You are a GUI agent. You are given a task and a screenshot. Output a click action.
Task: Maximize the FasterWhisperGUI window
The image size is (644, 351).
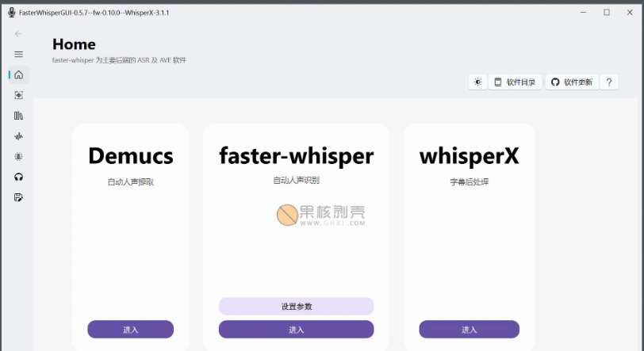click(607, 13)
